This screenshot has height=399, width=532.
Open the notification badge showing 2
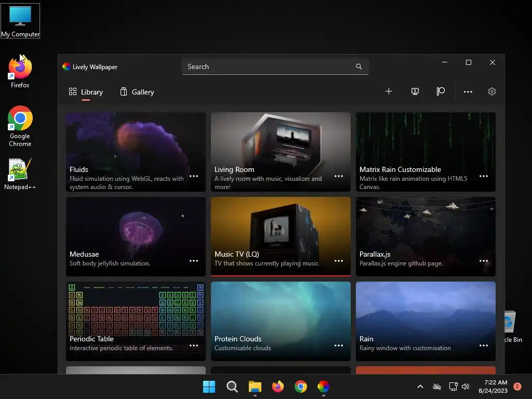click(517, 387)
